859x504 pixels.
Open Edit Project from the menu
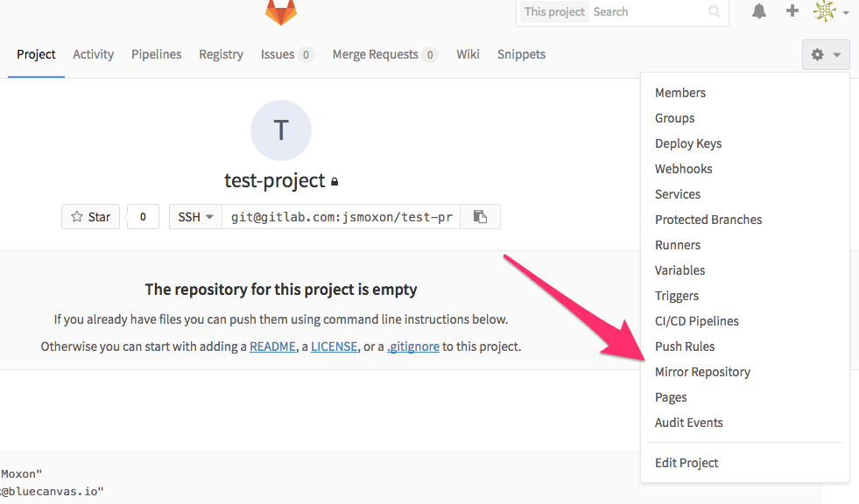click(x=686, y=462)
